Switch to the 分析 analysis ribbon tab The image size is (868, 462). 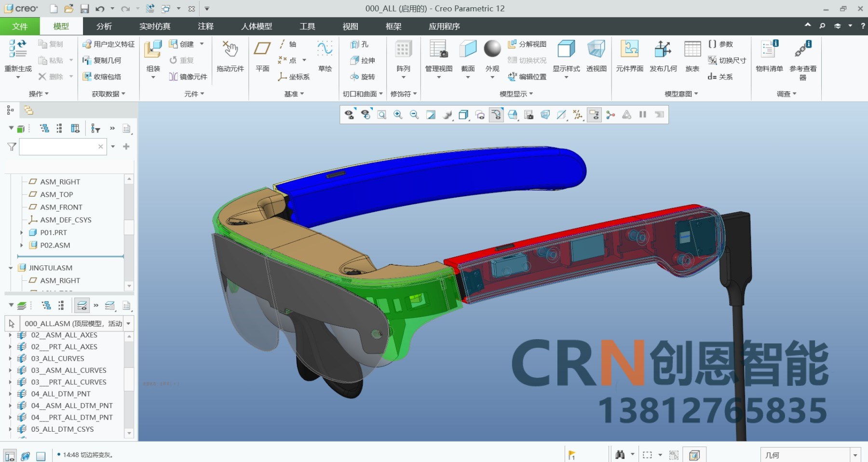coord(104,26)
